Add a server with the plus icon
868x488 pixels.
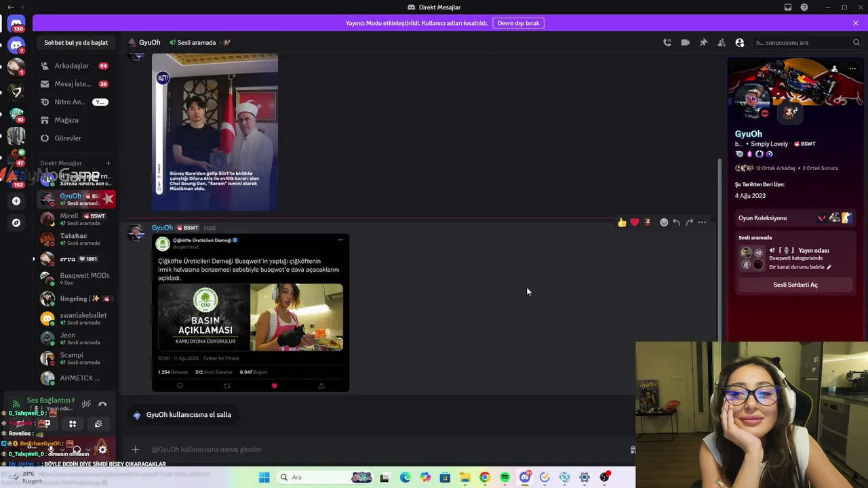click(16, 201)
